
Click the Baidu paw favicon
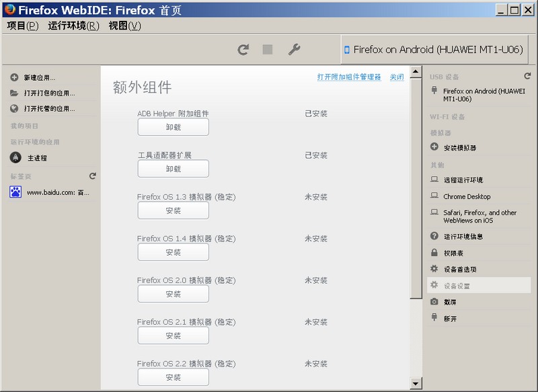click(x=15, y=192)
